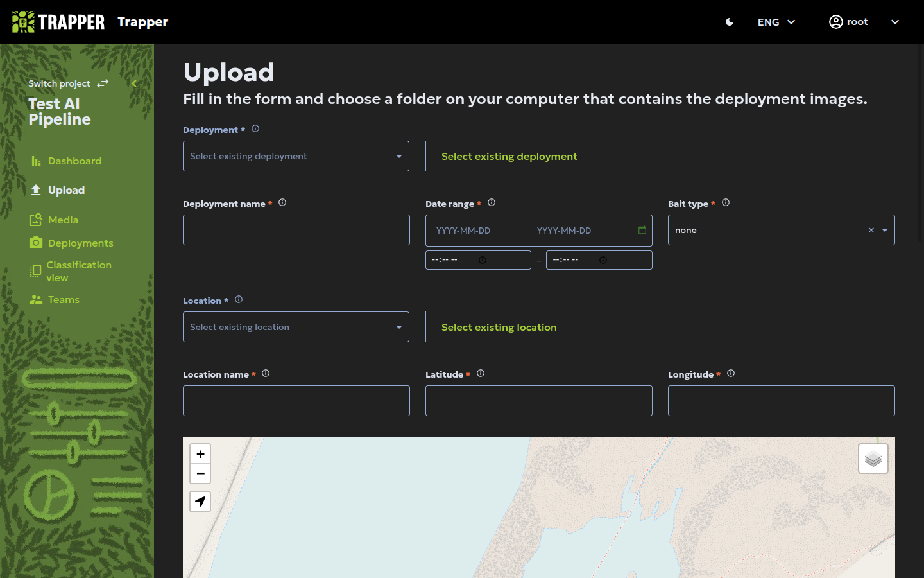Click the Trapper title text in header
924x578 pixels.
(142, 22)
